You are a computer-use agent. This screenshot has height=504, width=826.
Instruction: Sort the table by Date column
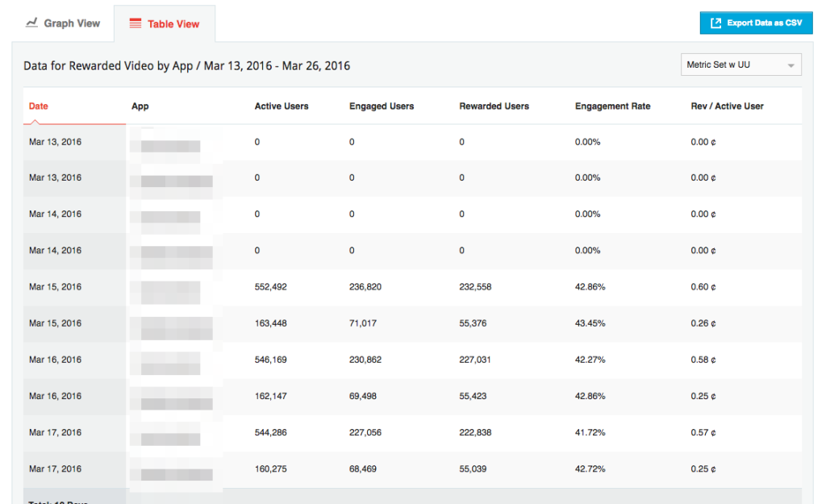[39, 106]
